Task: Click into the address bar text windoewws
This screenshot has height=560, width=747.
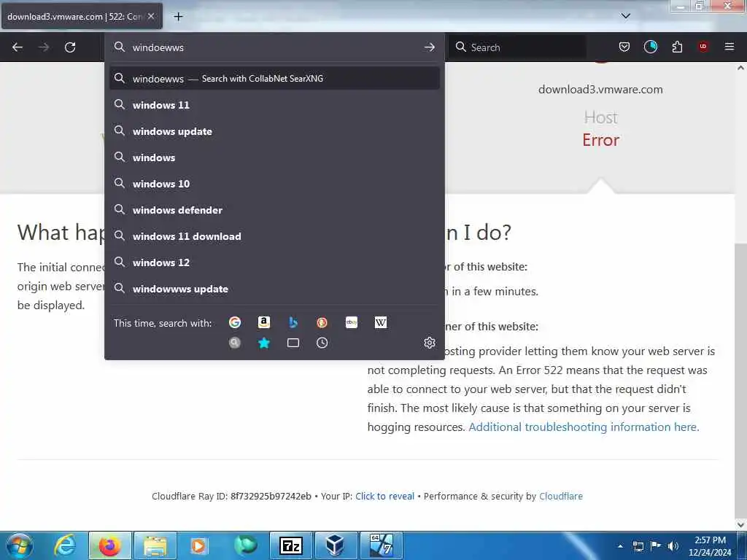Action: click(x=158, y=47)
